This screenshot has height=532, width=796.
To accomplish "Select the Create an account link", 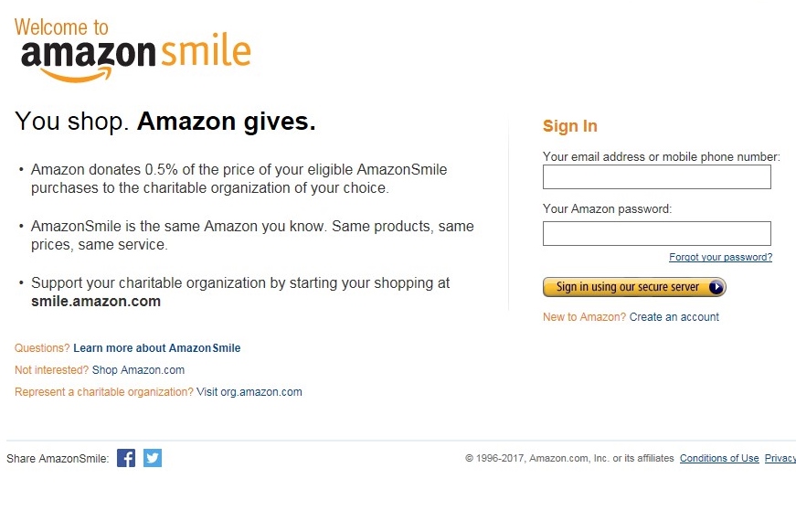I will point(674,317).
